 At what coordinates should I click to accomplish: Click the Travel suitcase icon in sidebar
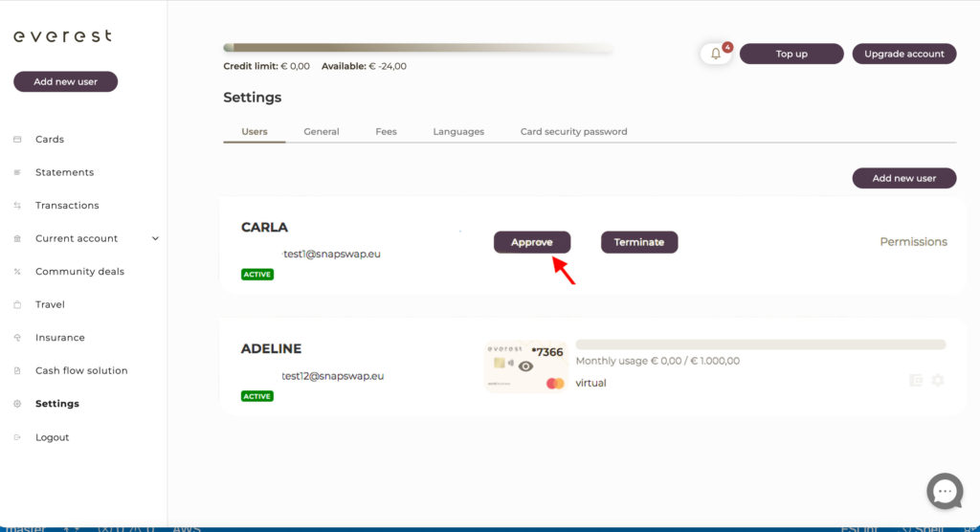[x=17, y=305]
